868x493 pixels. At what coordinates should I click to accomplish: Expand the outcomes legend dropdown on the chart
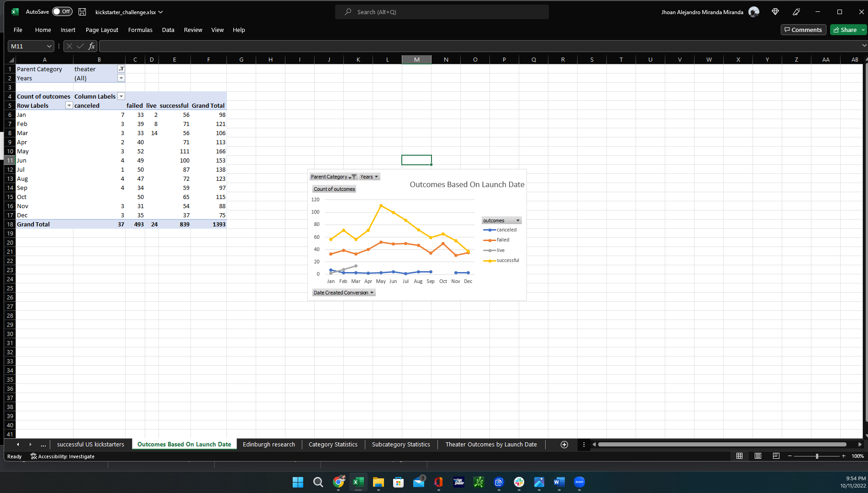click(518, 220)
